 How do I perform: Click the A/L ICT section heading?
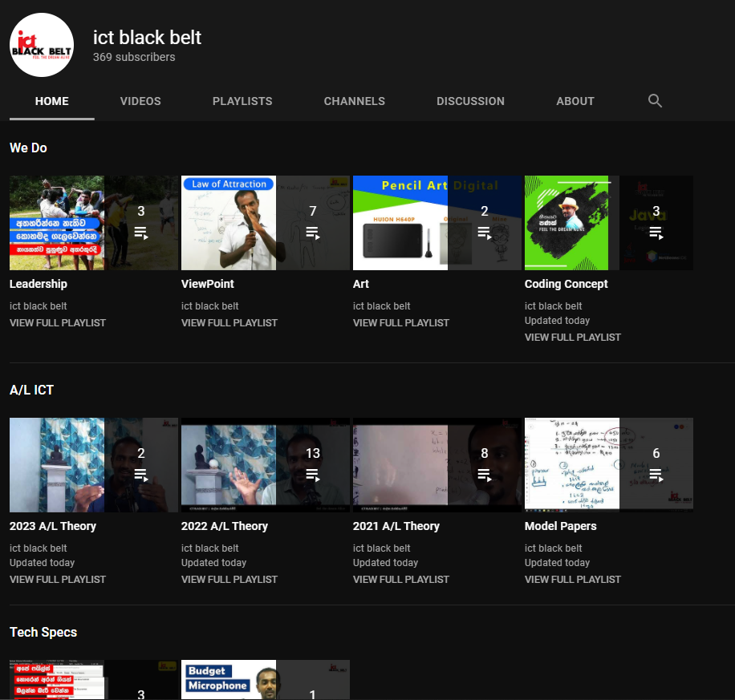31,390
